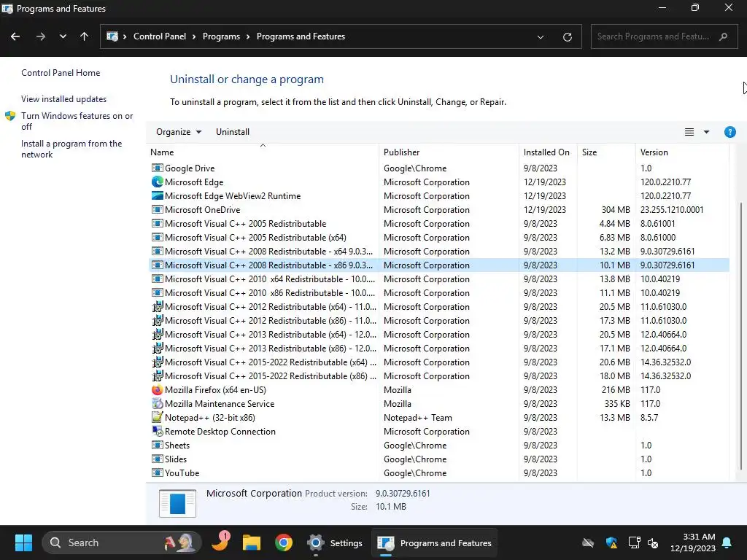Screen dimensions: 747x560
Task: Sort list by Version column header
Action: click(682, 152)
